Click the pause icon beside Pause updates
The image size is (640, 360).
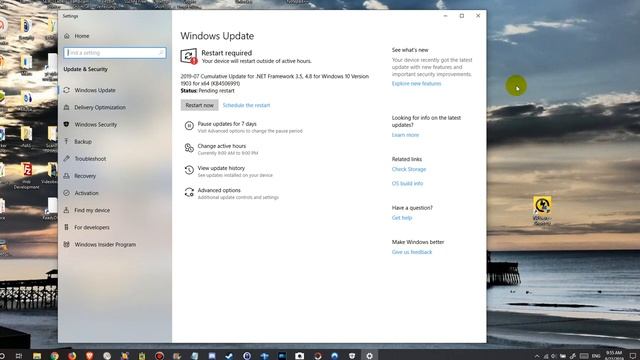[x=189, y=126]
